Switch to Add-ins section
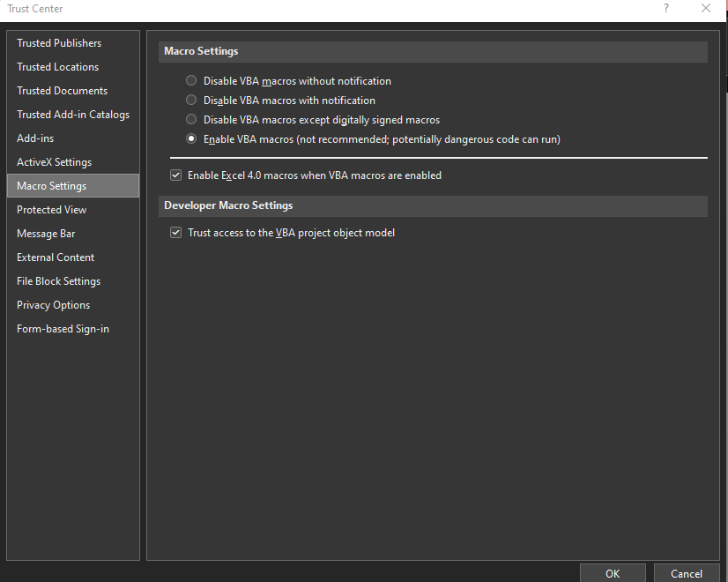This screenshot has height=582, width=728. coord(73,138)
